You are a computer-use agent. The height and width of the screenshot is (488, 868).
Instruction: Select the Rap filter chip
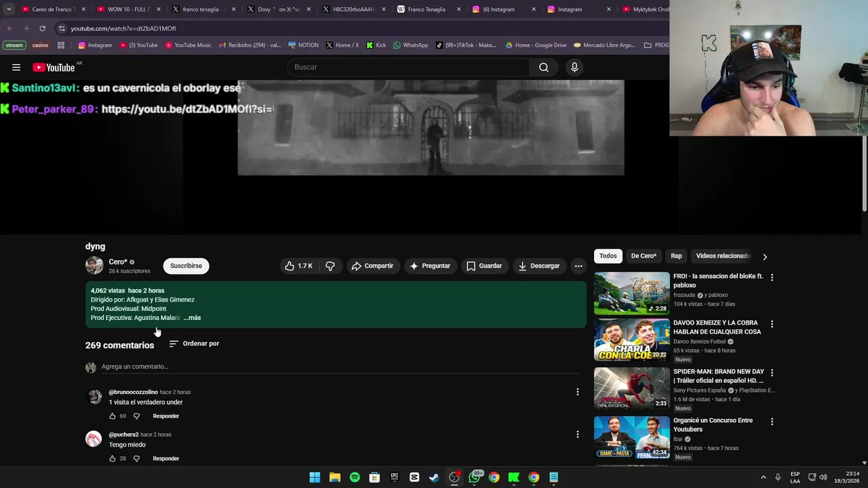(676, 256)
